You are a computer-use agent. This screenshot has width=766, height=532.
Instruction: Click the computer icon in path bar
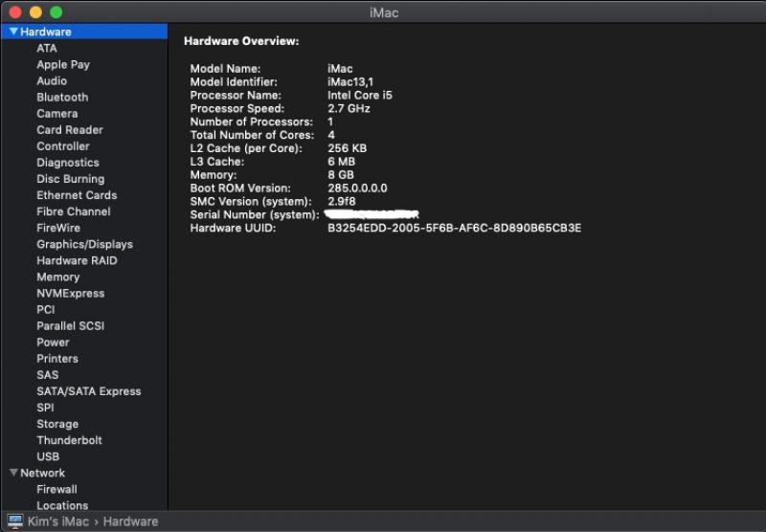[15, 521]
